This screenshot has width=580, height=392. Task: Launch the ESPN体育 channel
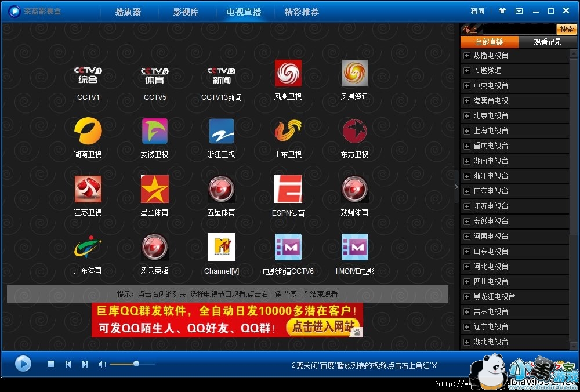click(x=288, y=189)
